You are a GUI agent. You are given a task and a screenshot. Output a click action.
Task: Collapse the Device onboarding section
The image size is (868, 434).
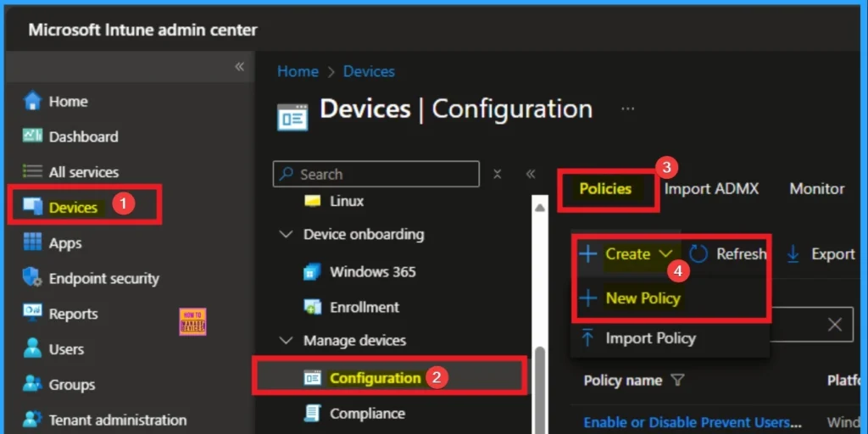(x=286, y=235)
